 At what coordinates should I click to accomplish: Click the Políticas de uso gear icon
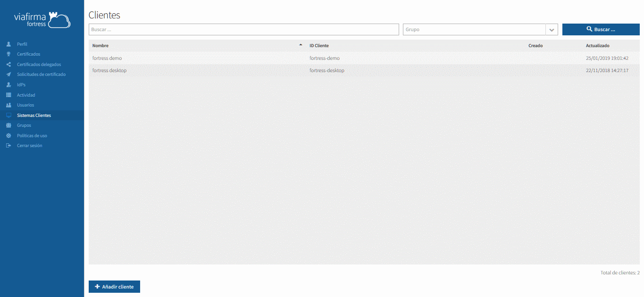point(8,136)
